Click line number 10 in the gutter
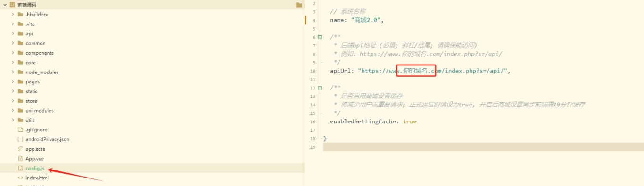The height and width of the screenshot is (186, 644). 313,71
